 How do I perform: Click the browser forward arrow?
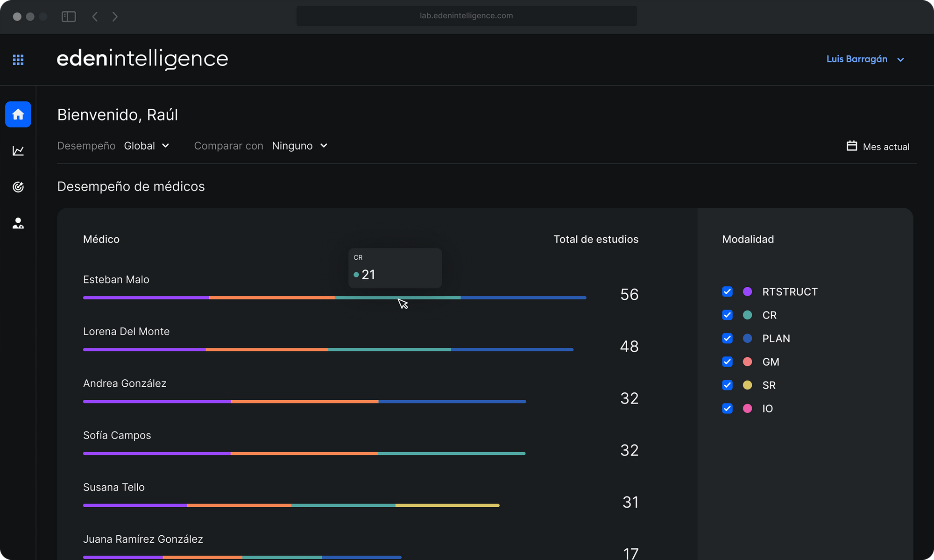coord(115,17)
